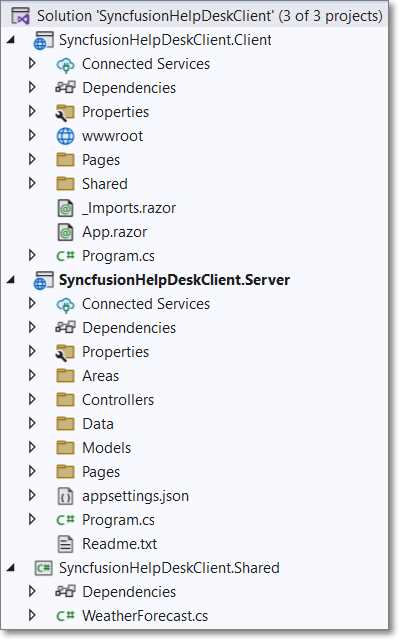Click the wwwroot globe icon
Screen dimensions: 398x639
[65, 136]
